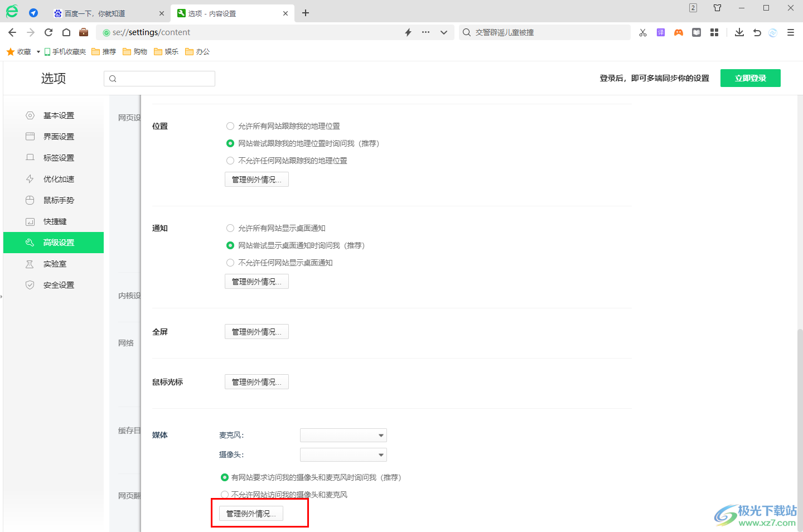This screenshot has height=532, width=803.
Task: Click 管理例外情况 under 位置
Action: pyautogui.click(x=257, y=180)
